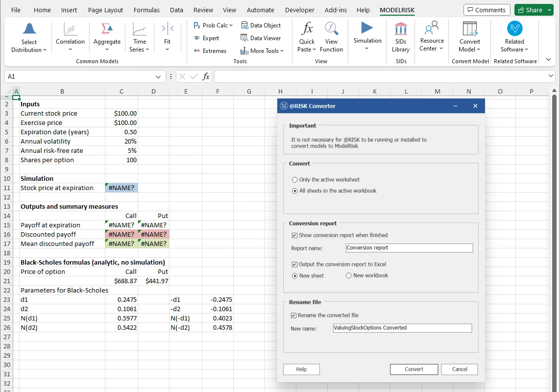This screenshot has height=392, width=560.
Task: Open the SIDs Library
Action: 401,37
